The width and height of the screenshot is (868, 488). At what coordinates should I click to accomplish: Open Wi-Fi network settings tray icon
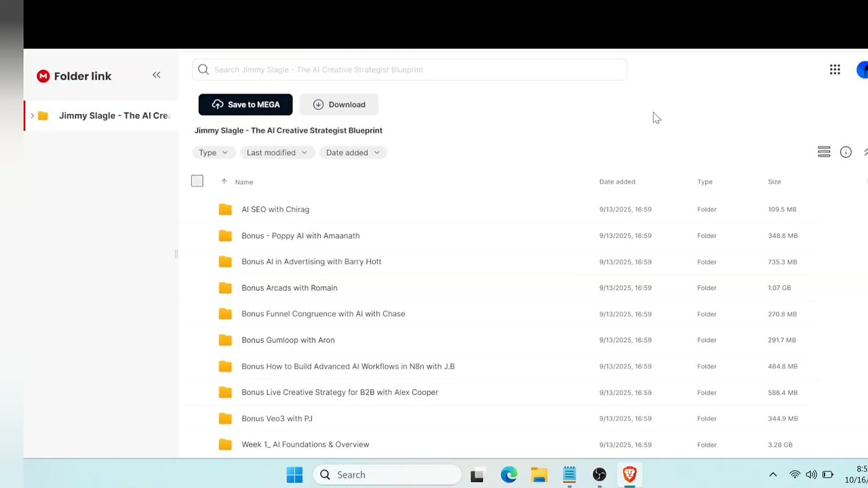[795, 474]
